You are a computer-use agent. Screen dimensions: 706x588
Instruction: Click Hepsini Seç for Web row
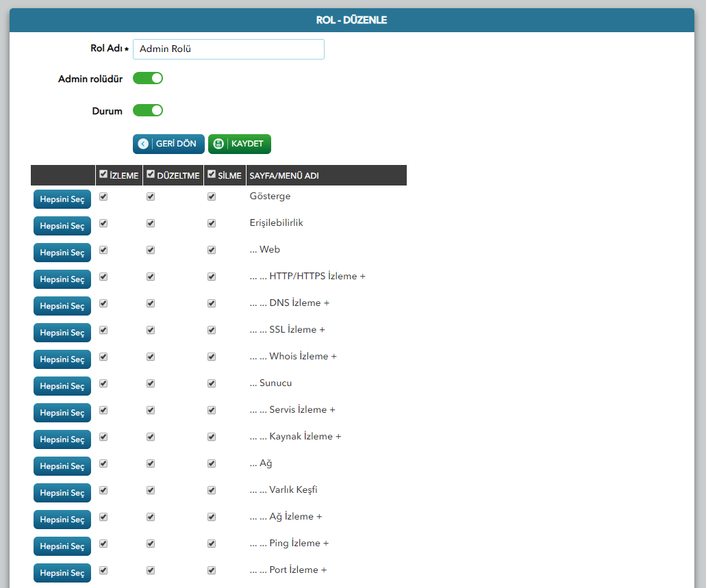pos(62,253)
